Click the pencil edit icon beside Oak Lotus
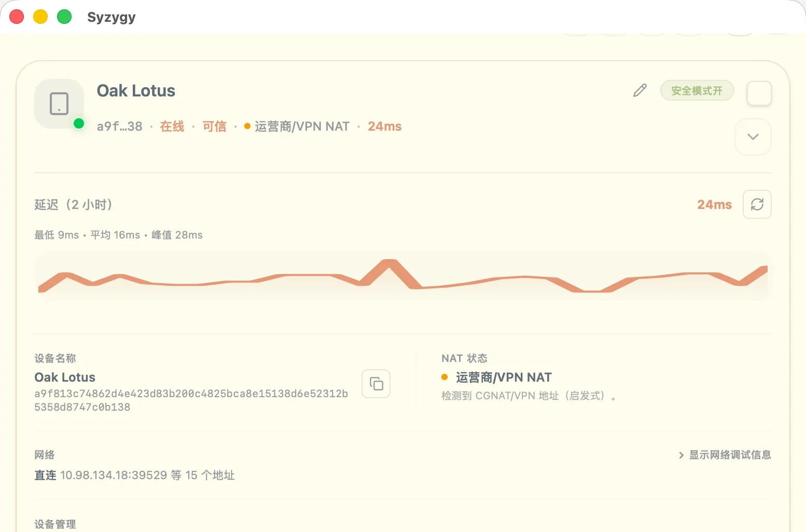The image size is (806, 532). pos(640,91)
